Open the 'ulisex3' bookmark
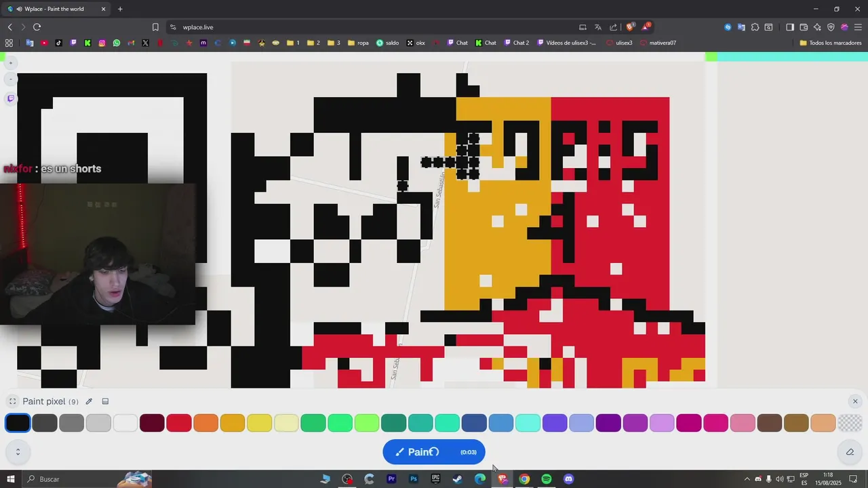 click(619, 43)
